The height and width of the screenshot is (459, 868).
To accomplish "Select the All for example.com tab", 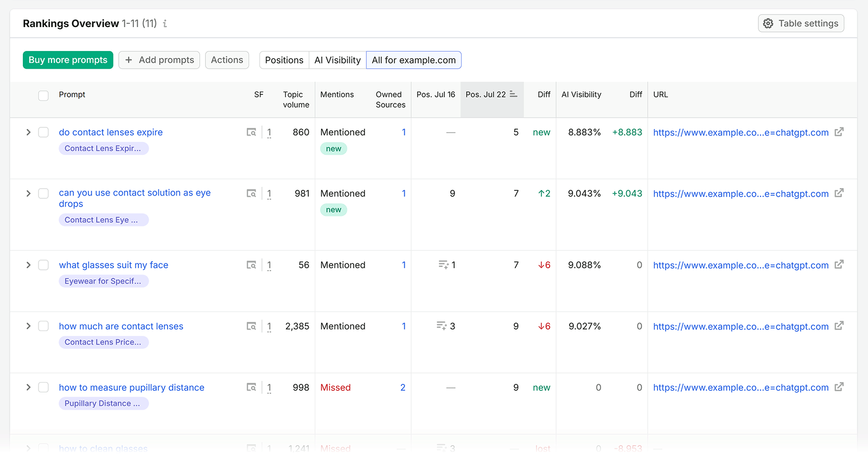I will tap(414, 60).
